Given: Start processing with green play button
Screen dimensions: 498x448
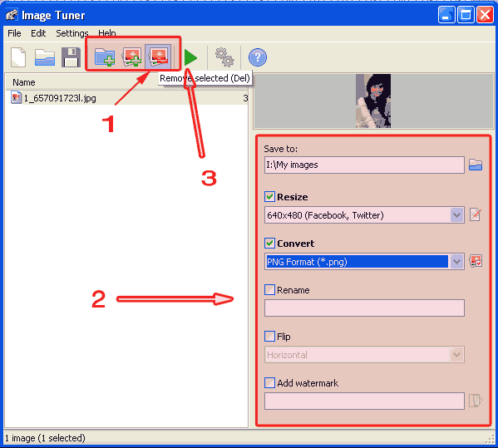Looking at the screenshot, I should 190,57.
